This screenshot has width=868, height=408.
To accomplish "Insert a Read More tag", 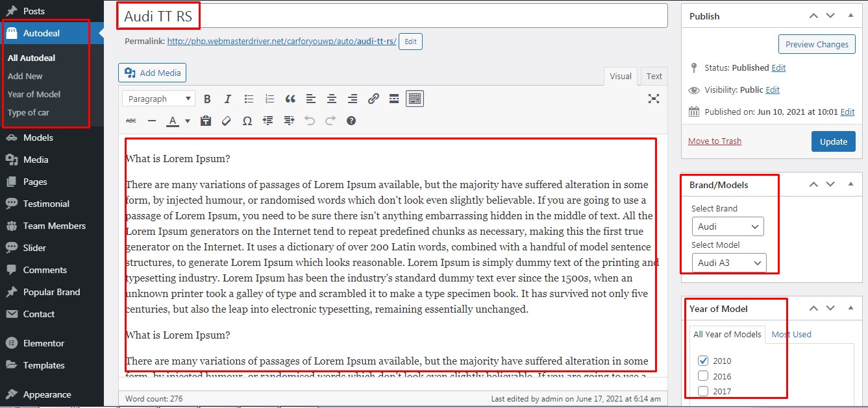I will [x=394, y=99].
